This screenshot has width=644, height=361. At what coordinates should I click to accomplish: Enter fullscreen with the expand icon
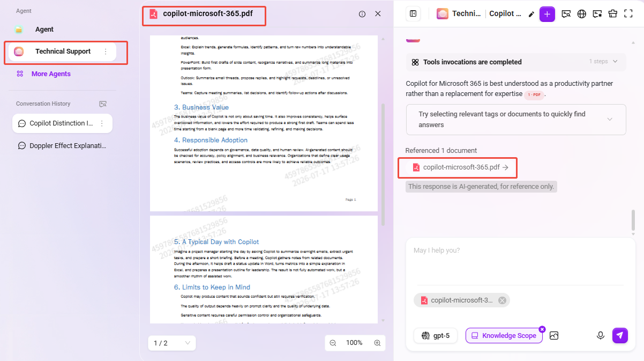click(629, 14)
